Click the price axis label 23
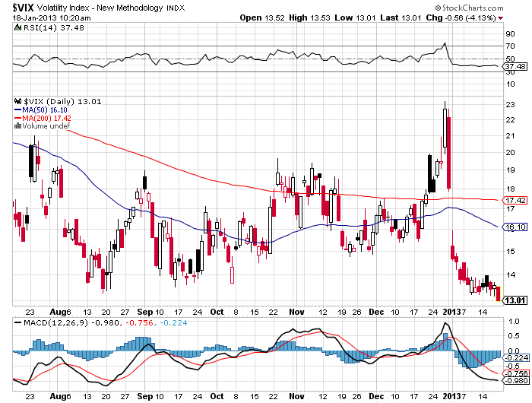532x403 pixels. tap(510, 105)
